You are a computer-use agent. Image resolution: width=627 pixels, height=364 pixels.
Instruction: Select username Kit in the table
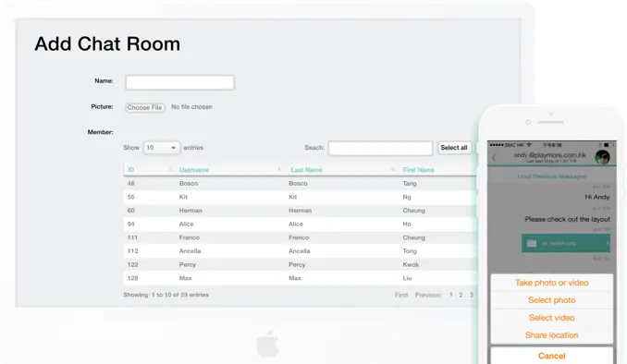click(x=183, y=197)
